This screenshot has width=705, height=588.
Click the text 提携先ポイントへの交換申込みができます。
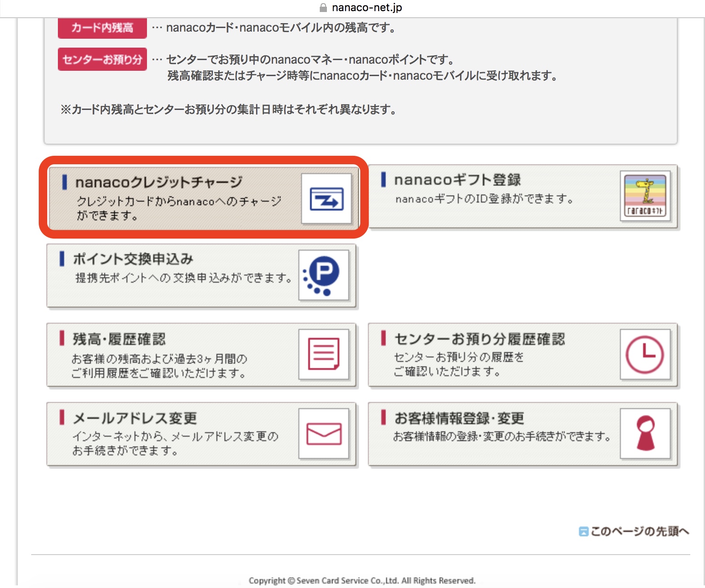pos(183,278)
